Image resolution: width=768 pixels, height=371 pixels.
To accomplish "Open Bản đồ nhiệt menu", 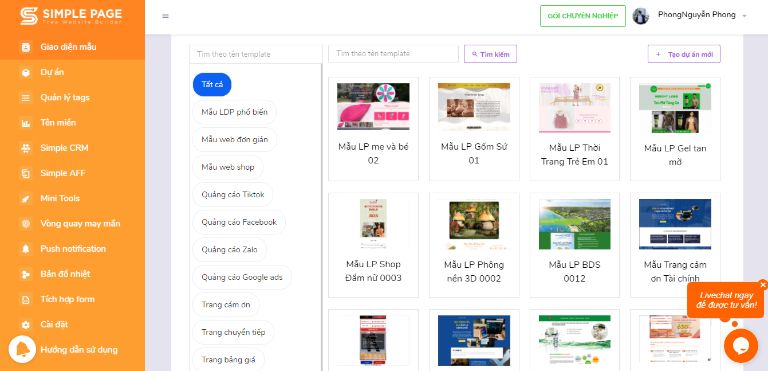I will point(72,274).
